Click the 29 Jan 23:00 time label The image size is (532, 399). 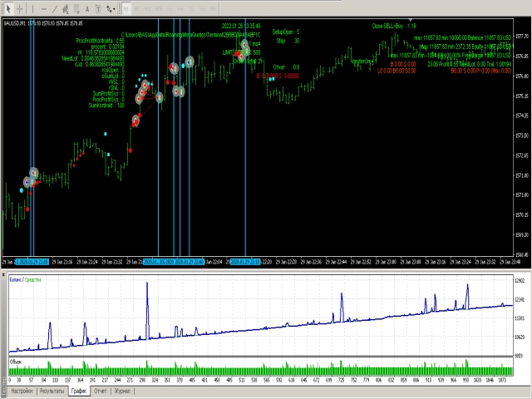386,262
